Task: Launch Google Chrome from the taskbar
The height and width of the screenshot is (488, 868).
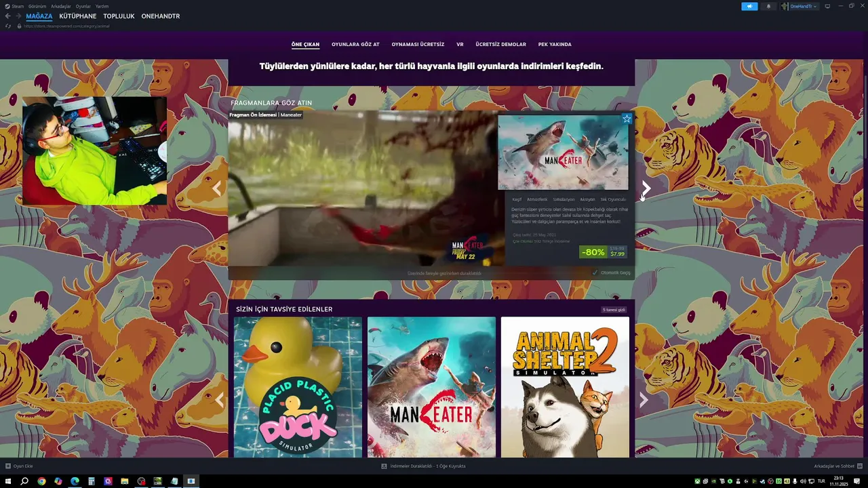Action: click(x=41, y=481)
